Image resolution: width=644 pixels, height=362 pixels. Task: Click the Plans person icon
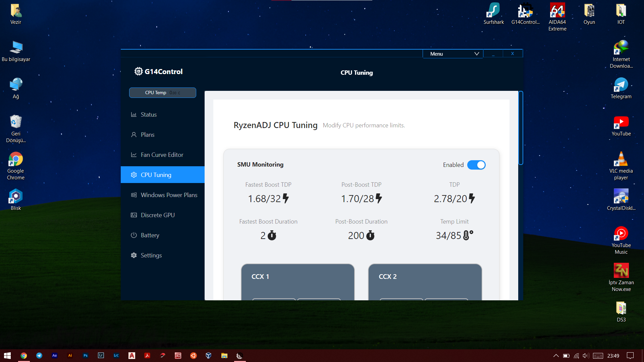point(134,135)
